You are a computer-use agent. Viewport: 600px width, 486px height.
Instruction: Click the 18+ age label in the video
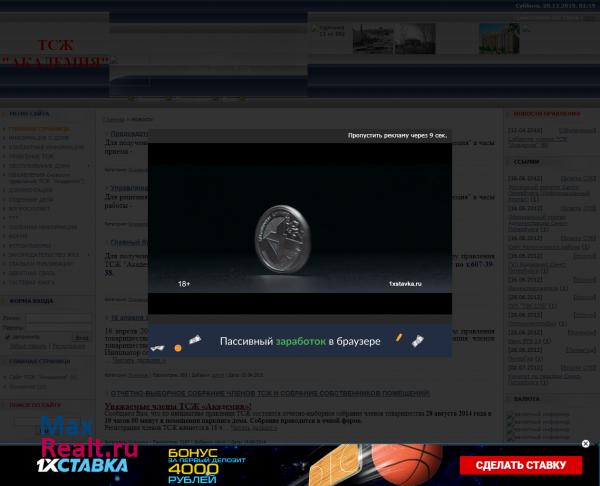pyautogui.click(x=184, y=284)
